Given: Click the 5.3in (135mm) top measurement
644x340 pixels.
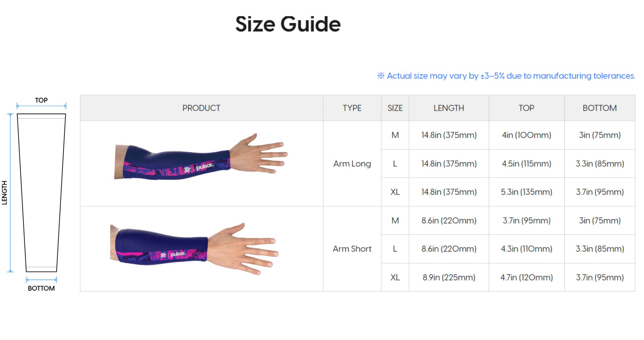Looking at the screenshot, I should (x=526, y=192).
